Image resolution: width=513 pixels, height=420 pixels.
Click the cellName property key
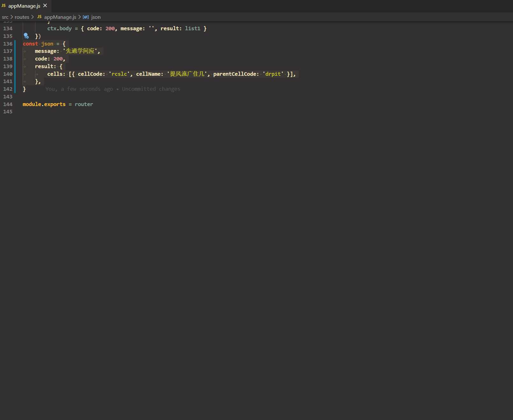148,74
